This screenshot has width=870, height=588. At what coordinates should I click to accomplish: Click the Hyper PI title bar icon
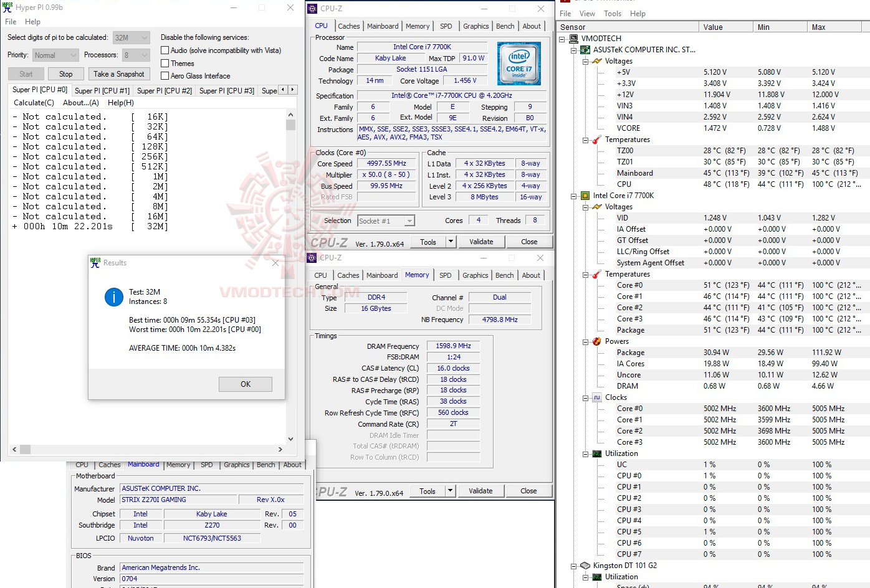pyautogui.click(x=7, y=7)
